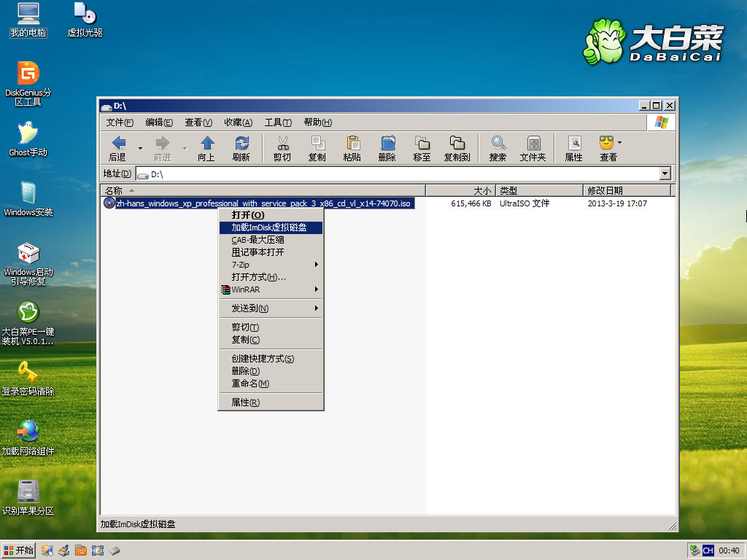Screen dimensions: 747x560
Task: Sort files by 修改日期 column header
Action: 627,190
